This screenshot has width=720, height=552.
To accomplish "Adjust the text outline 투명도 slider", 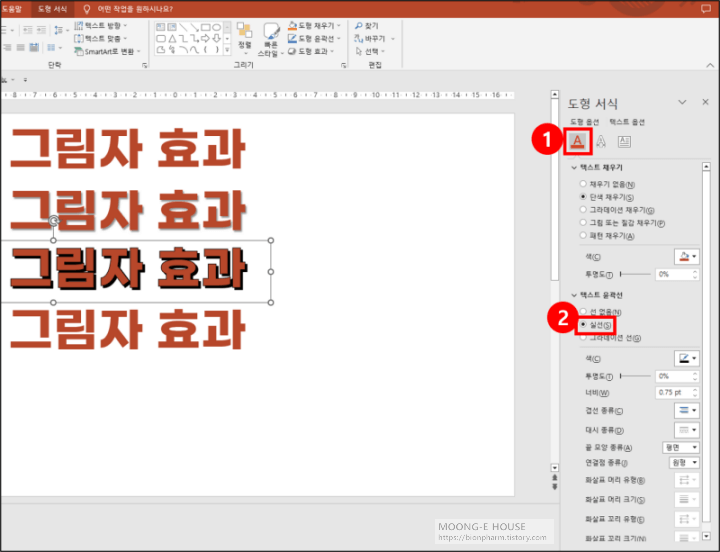I will (635, 376).
